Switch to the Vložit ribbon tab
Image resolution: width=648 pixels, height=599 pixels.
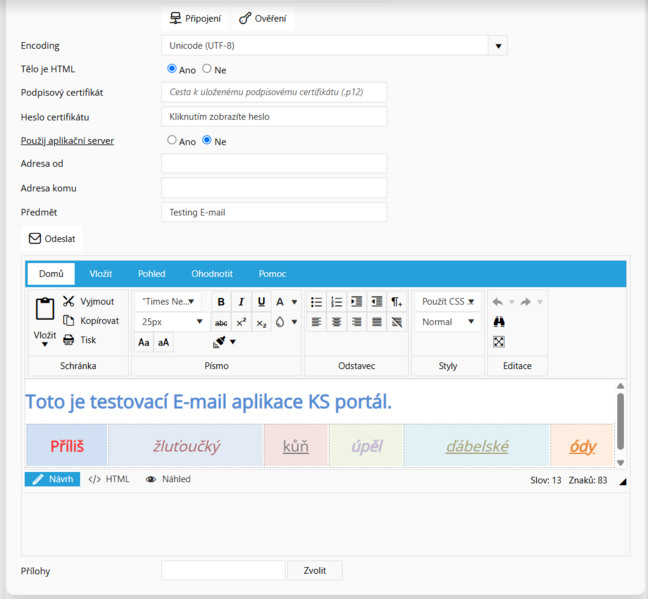[101, 274]
